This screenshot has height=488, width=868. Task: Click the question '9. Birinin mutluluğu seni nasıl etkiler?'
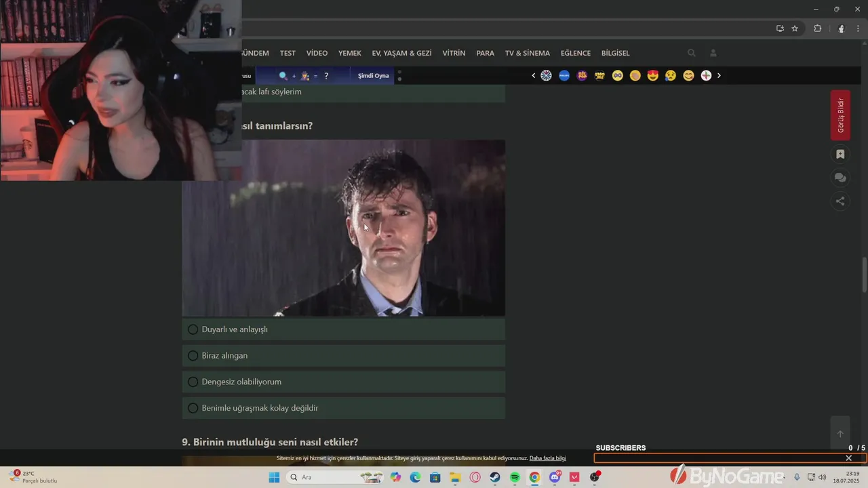click(x=270, y=442)
